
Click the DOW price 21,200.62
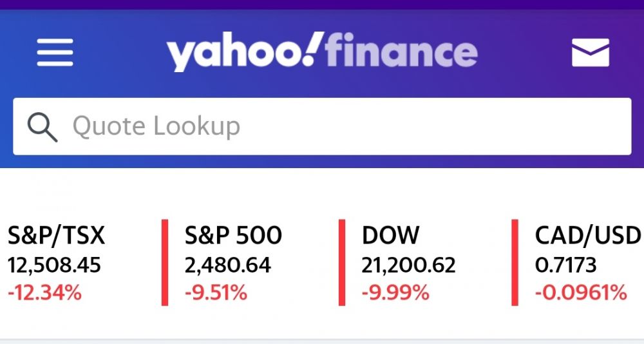click(409, 265)
